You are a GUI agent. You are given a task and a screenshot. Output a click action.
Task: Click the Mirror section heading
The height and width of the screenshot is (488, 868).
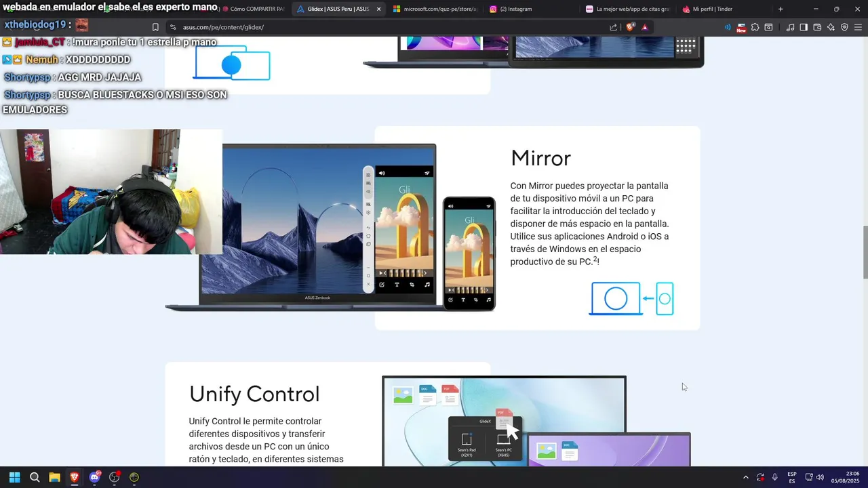point(540,158)
